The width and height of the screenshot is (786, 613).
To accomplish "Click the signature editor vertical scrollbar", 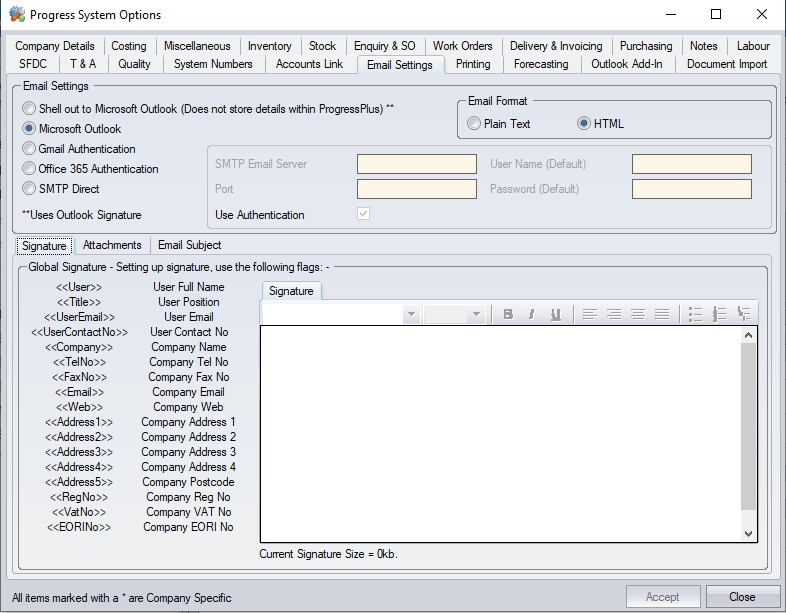I will [x=749, y=430].
